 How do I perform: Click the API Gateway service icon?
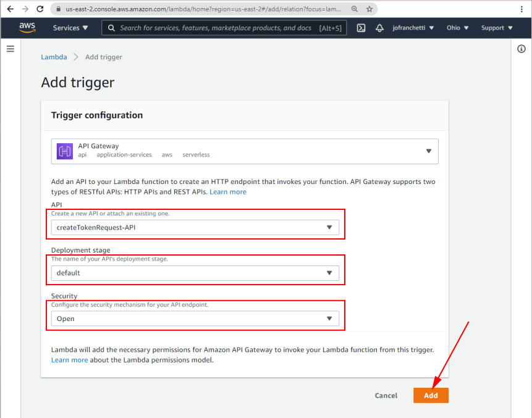click(64, 150)
